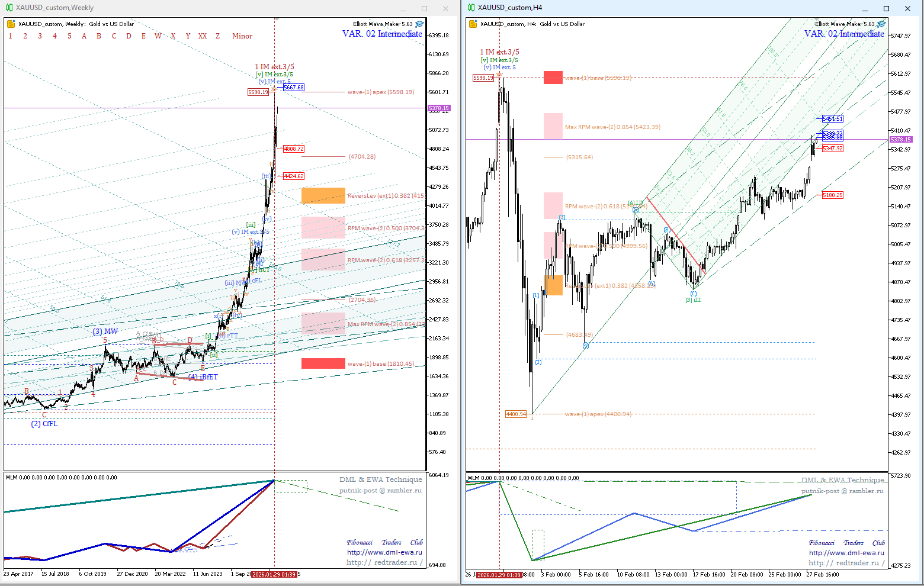The image size is (924, 586).
Task: Click candlestick icon in the H4 window title bar
Action: [x=471, y=8]
